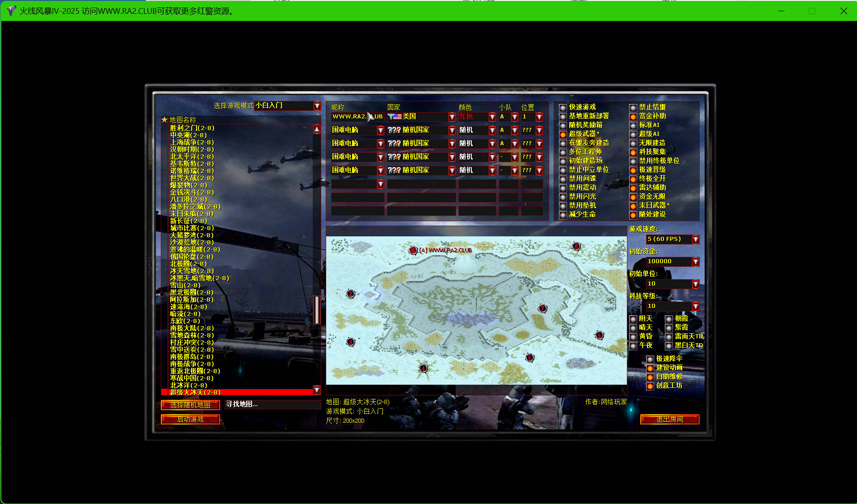Enable the 标准AI checkbox
Image resolution: width=857 pixels, height=504 pixels.
click(x=633, y=126)
